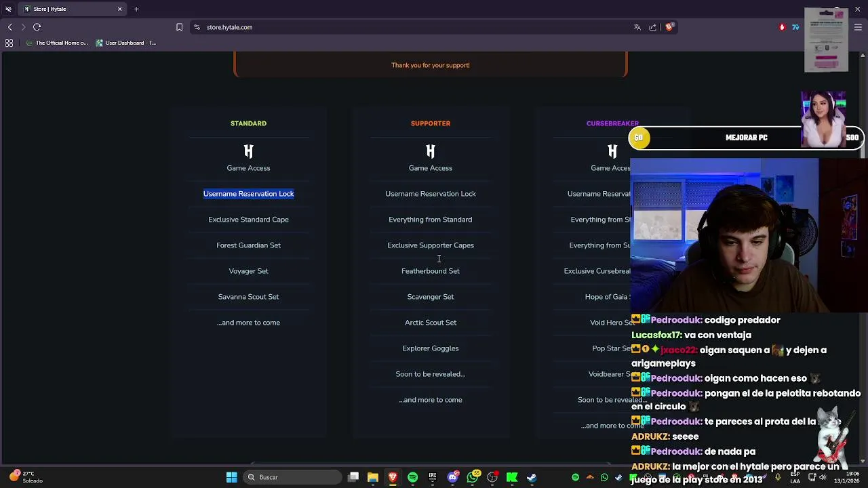Select the Store | Hytale tab
Viewport: 868px width, 488px height.
72,9
